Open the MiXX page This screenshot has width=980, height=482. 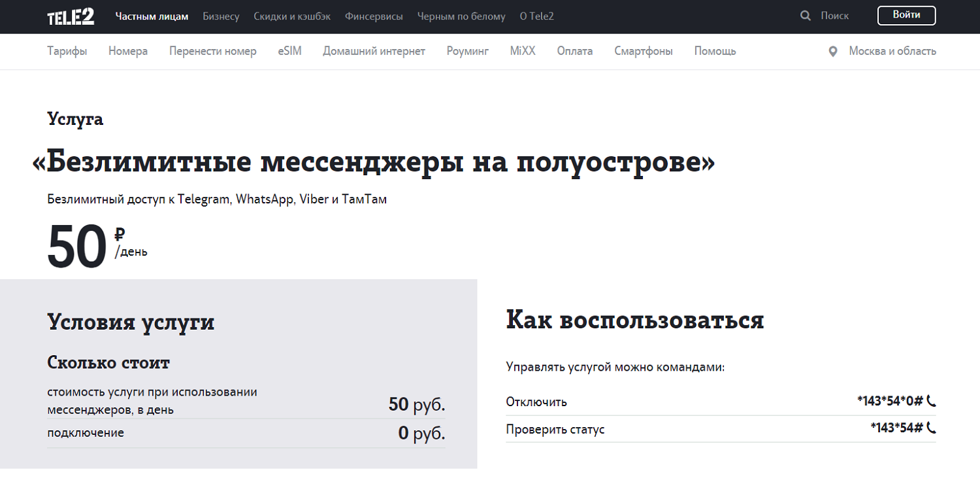523,51
